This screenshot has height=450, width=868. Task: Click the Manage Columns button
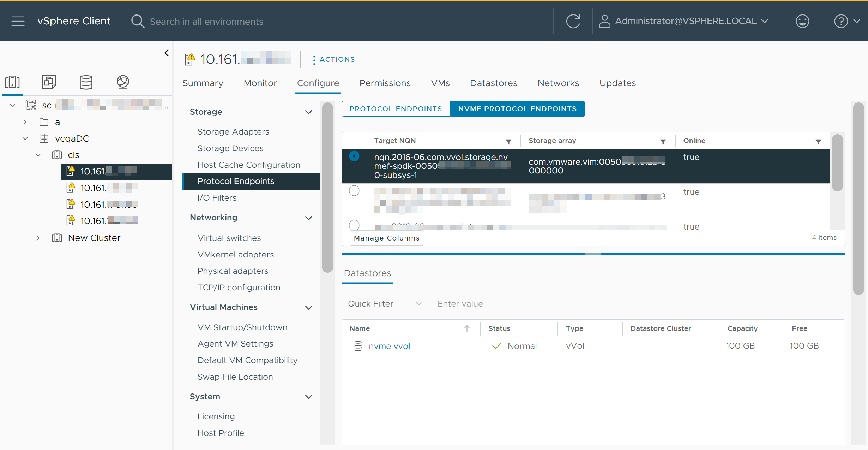387,238
